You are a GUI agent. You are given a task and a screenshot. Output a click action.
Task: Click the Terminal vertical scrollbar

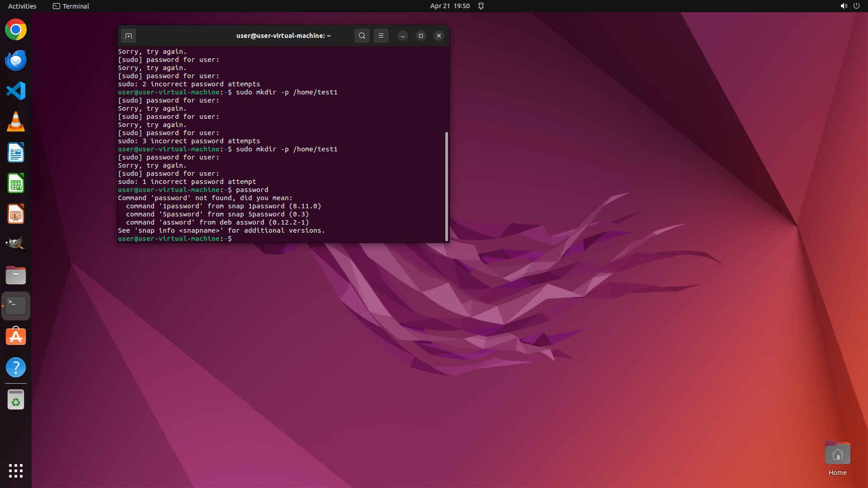(x=447, y=186)
